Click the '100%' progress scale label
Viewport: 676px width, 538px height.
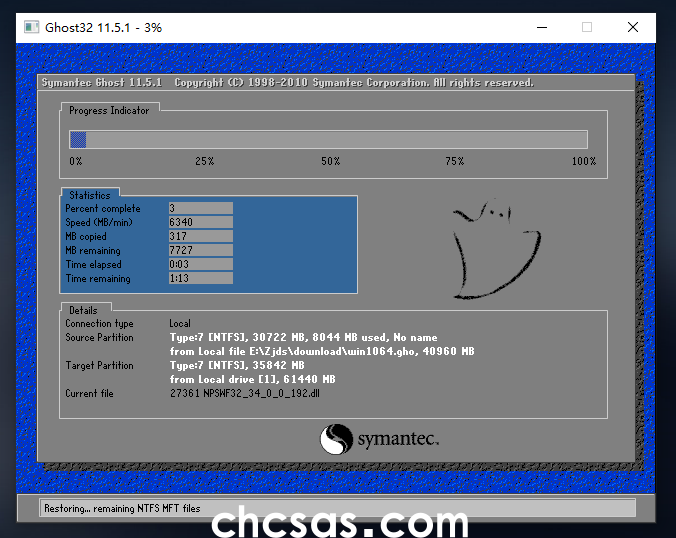584,161
